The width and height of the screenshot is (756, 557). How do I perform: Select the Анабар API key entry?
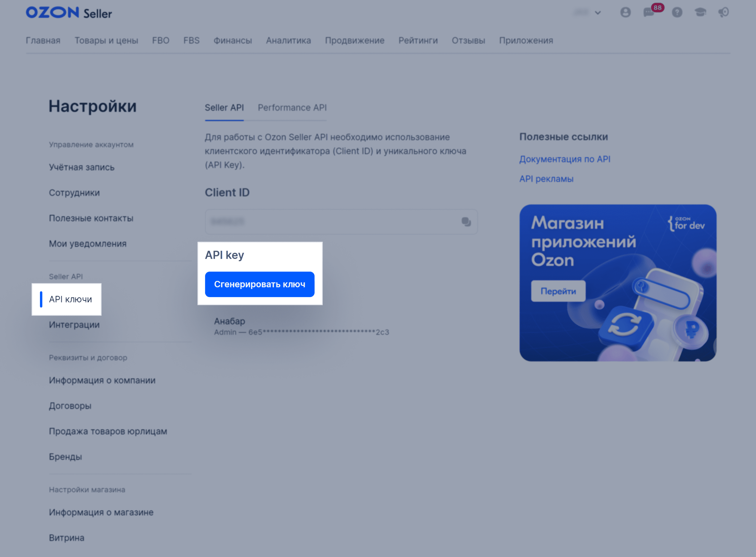click(x=302, y=326)
